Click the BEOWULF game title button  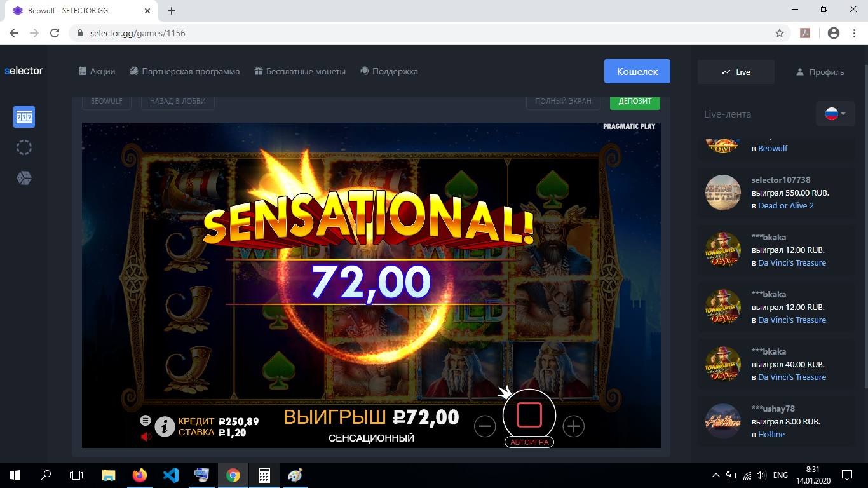click(x=107, y=102)
